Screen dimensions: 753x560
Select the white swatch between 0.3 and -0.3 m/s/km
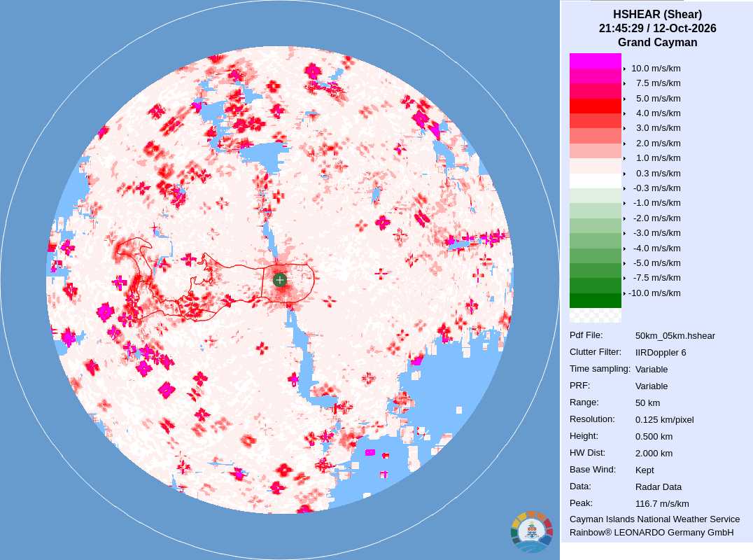595,181
